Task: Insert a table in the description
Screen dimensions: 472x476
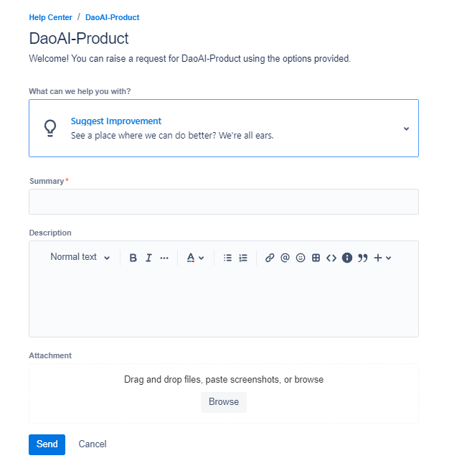Action: [316, 258]
